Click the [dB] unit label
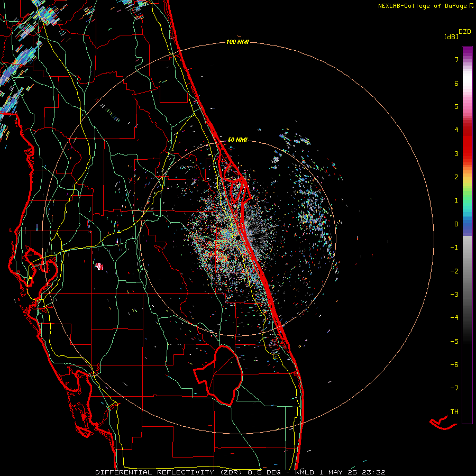 click(452, 37)
